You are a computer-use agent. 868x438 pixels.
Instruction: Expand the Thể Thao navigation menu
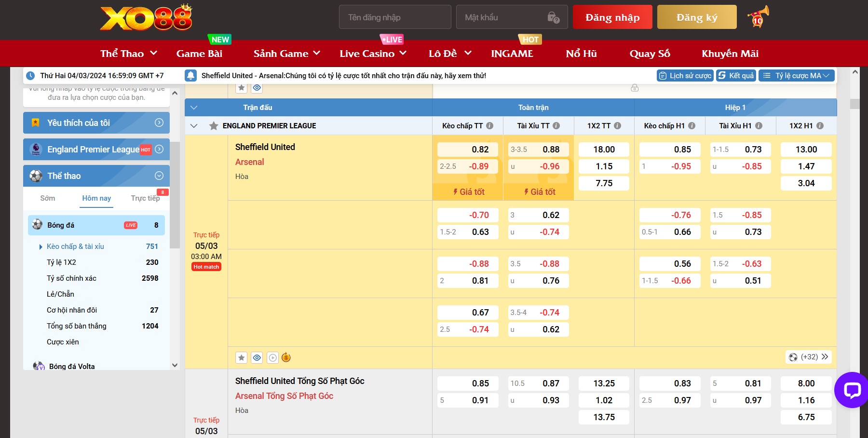(x=128, y=54)
